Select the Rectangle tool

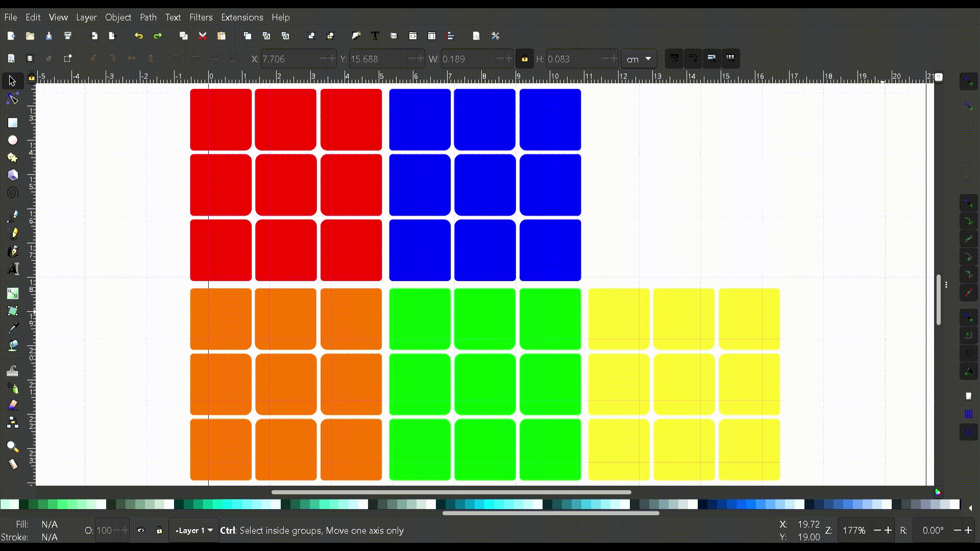[12, 122]
